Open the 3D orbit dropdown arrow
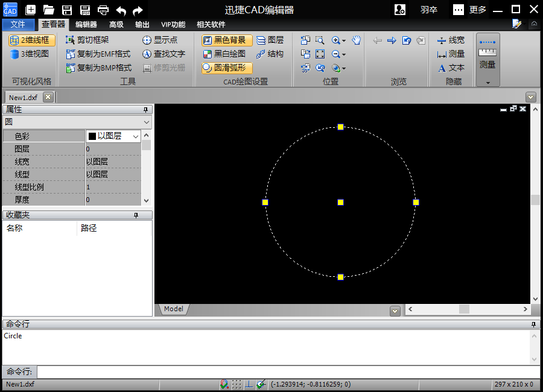543x392 pixels. pos(344,69)
